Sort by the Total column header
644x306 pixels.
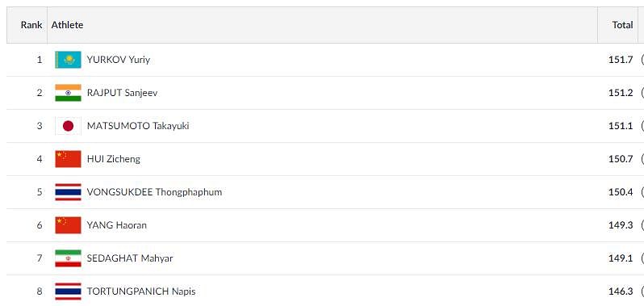[x=623, y=25]
